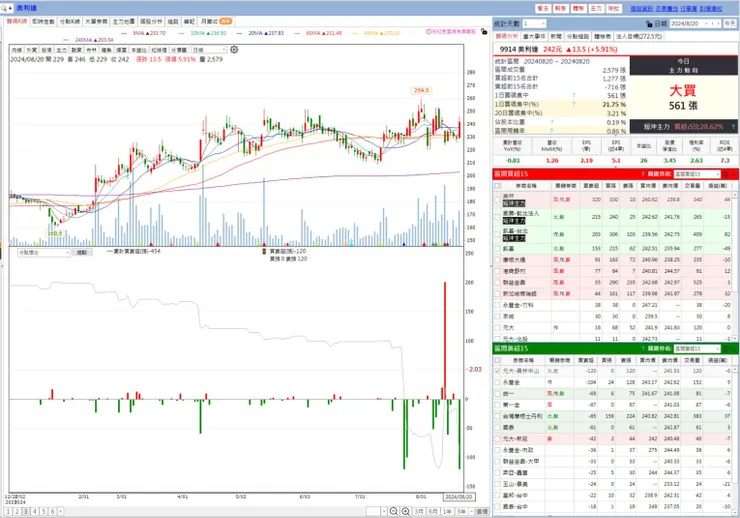The image size is (740, 518).
Task: Open the range dropdown arrow after 3年
Action: [471, 511]
